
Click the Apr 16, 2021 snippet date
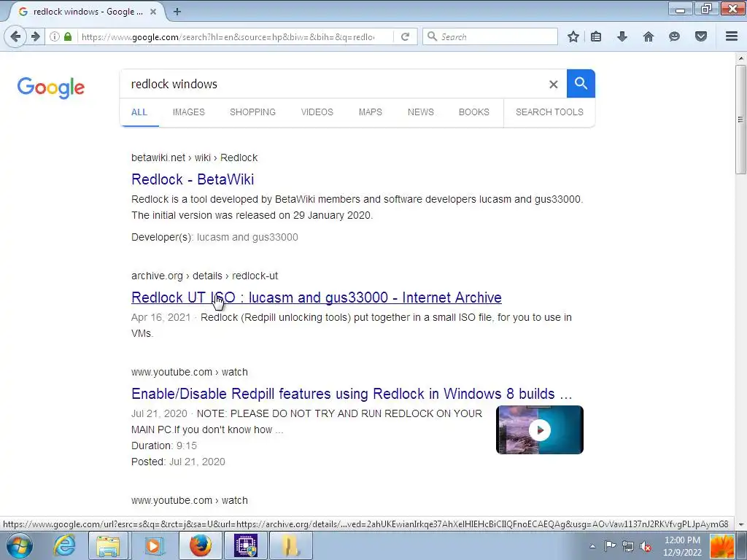click(x=160, y=317)
